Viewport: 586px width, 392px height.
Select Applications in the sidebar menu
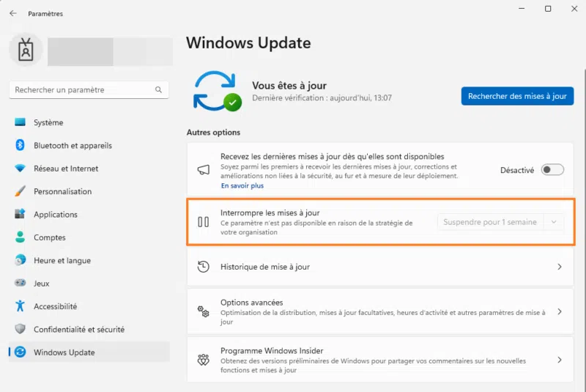click(x=56, y=215)
